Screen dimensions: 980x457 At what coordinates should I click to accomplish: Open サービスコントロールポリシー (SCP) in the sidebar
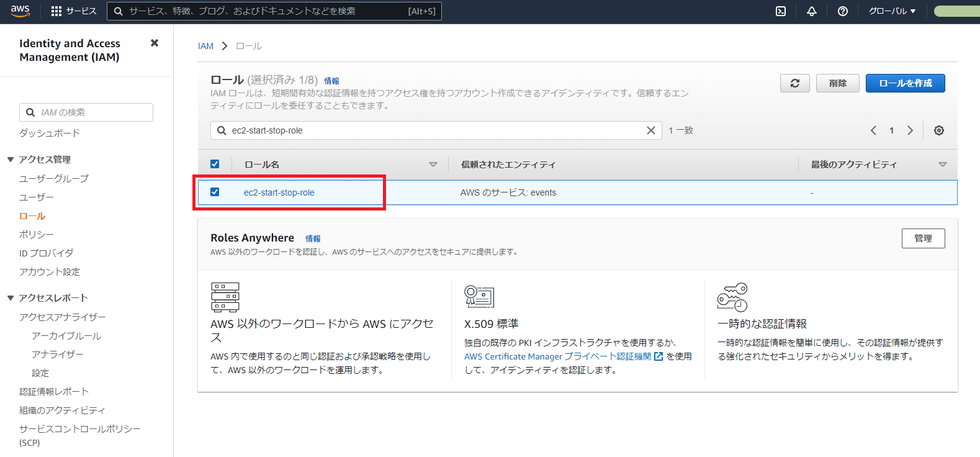[80, 435]
